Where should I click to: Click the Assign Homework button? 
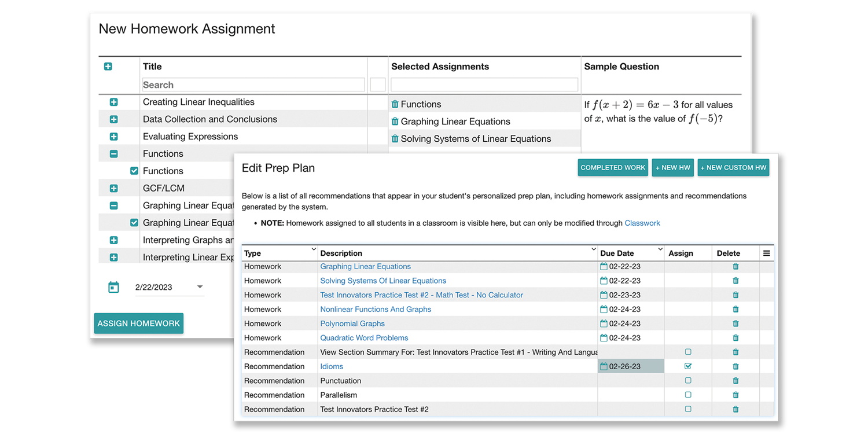(x=139, y=323)
